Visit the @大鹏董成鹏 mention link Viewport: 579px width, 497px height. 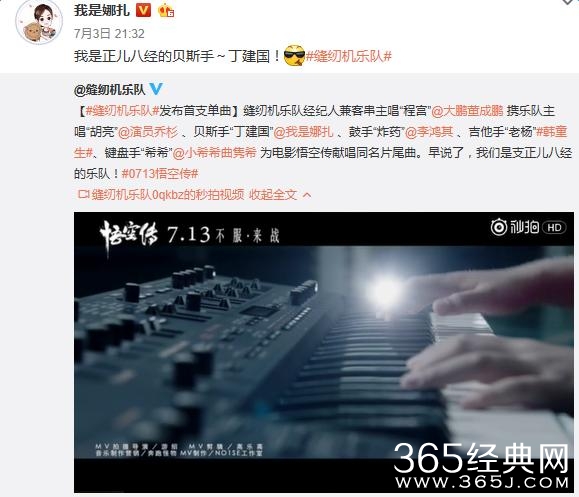tap(467, 111)
